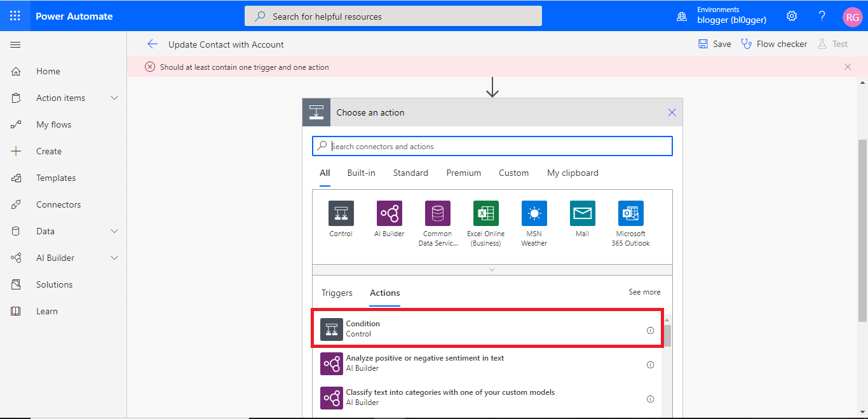
Task: Expand the AI Builder chevron in sidebar
Action: coord(114,258)
